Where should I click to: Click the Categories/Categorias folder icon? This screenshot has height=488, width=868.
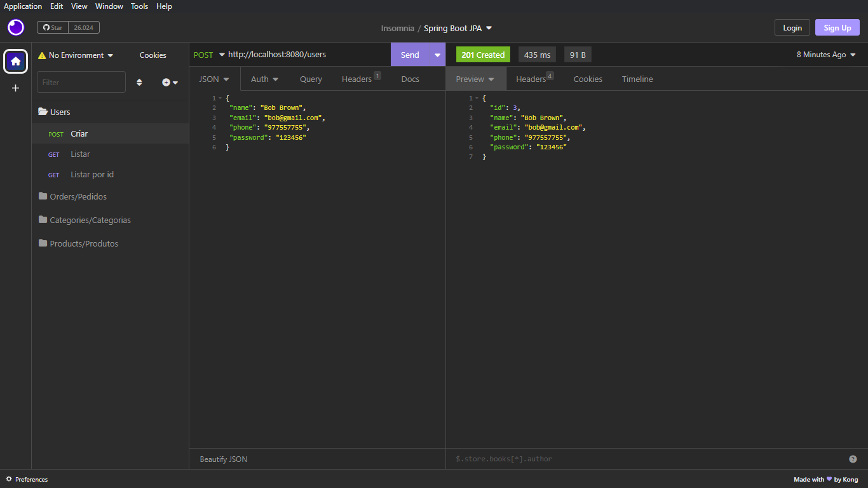(43, 220)
